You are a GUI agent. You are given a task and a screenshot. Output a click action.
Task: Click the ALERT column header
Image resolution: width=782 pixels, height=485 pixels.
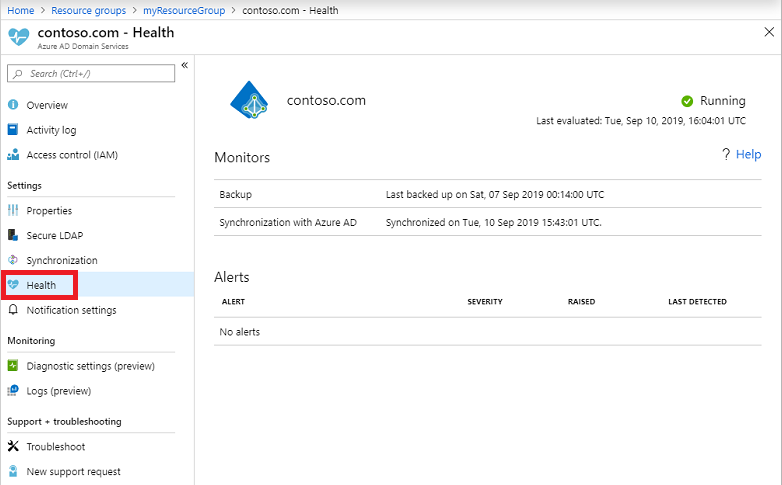pyautogui.click(x=233, y=301)
